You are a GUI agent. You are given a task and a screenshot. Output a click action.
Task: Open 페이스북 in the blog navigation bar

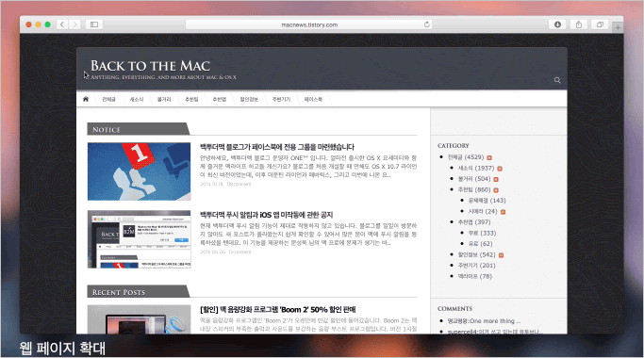pos(313,99)
